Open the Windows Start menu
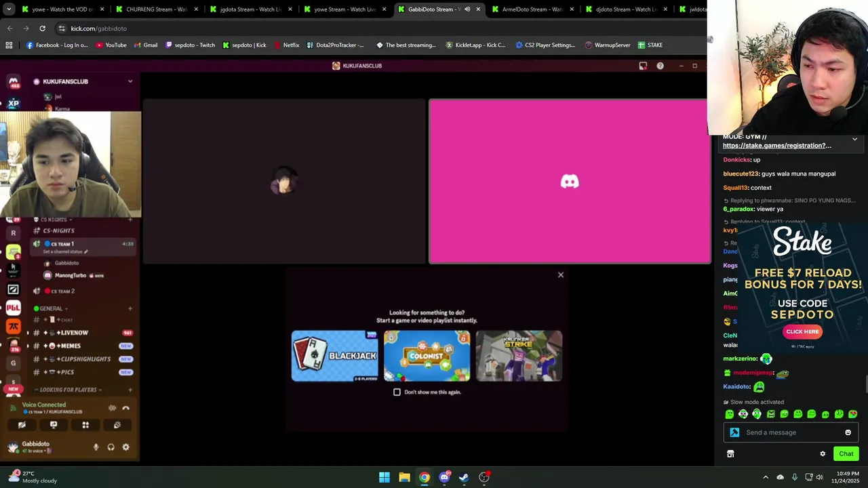The height and width of the screenshot is (488, 868). point(384,477)
